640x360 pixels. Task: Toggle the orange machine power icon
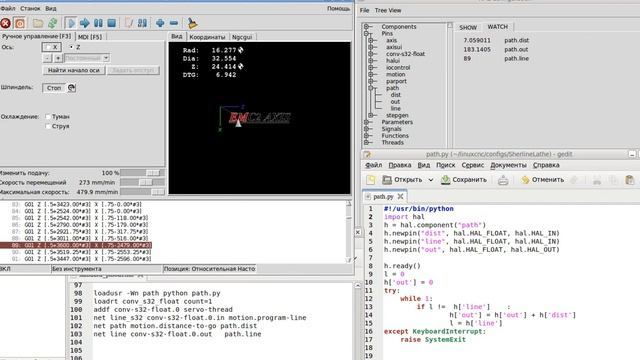coord(20,23)
